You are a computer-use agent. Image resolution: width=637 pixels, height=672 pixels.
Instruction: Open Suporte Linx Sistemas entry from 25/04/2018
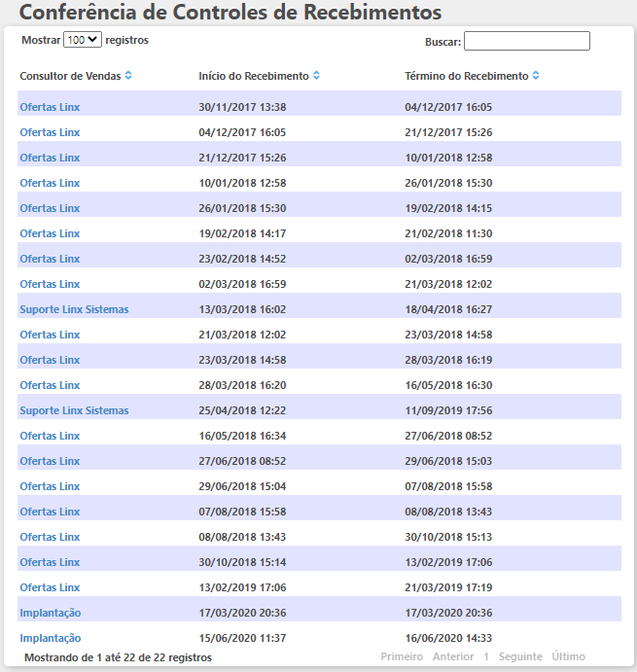click(74, 410)
